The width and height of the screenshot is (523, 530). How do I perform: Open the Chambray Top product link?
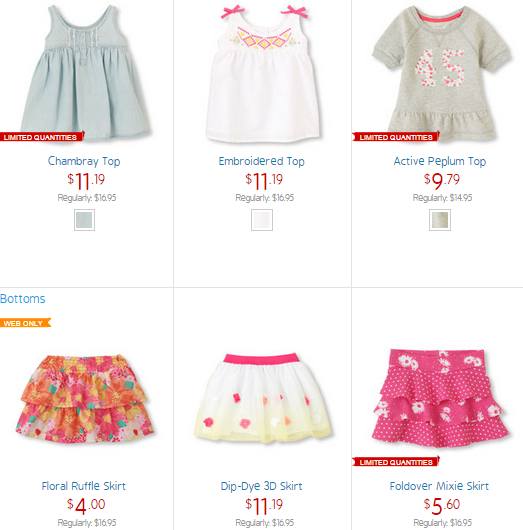point(84,161)
